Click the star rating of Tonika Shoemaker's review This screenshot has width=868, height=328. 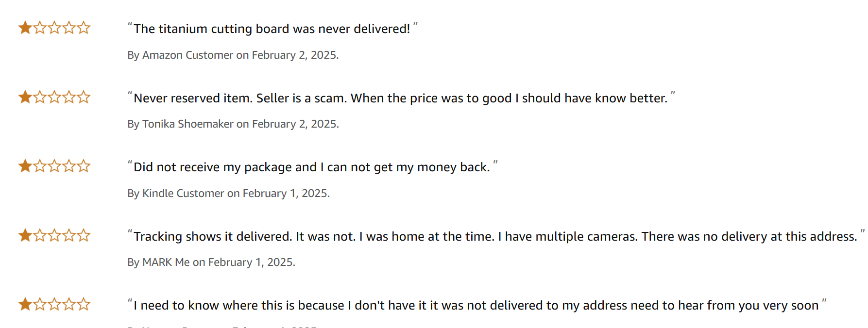pyautogui.click(x=54, y=97)
